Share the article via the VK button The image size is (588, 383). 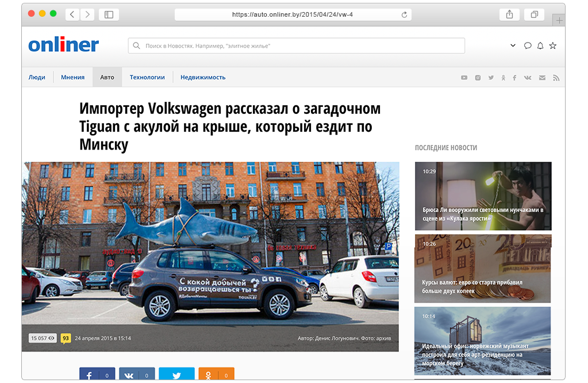pos(137,374)
